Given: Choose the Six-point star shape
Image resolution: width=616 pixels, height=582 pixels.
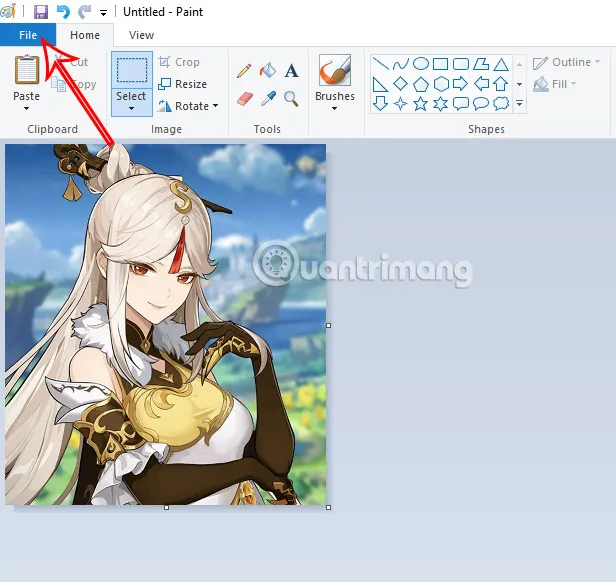Looking at the screenshot, I should coord(440,104).
